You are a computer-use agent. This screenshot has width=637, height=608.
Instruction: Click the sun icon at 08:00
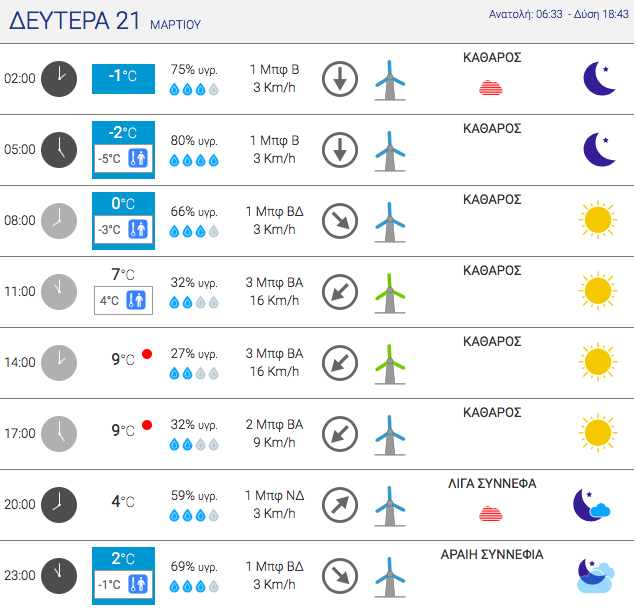(598, 220)
